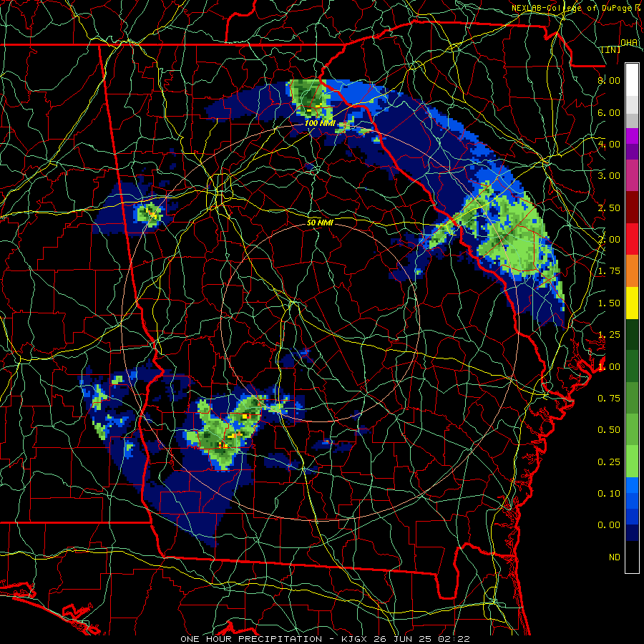Click the '1.75' legend value
This screenshot has height=644, width=644.
(609, 271)
